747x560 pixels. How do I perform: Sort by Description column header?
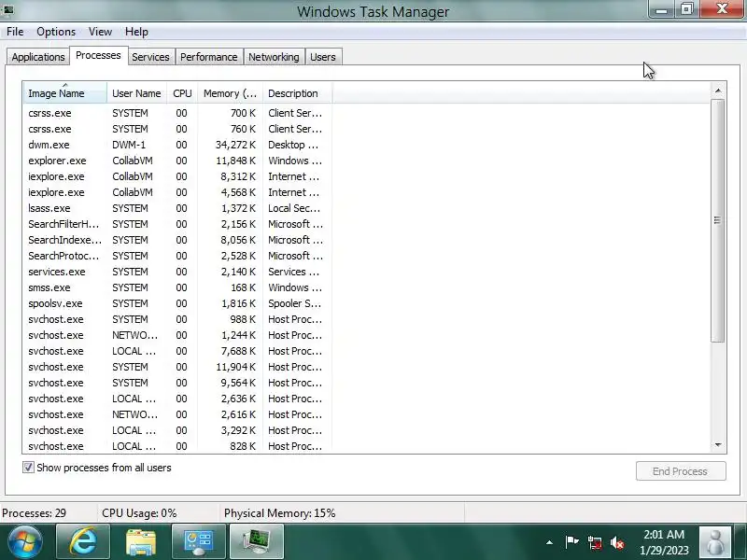[297, 92]
